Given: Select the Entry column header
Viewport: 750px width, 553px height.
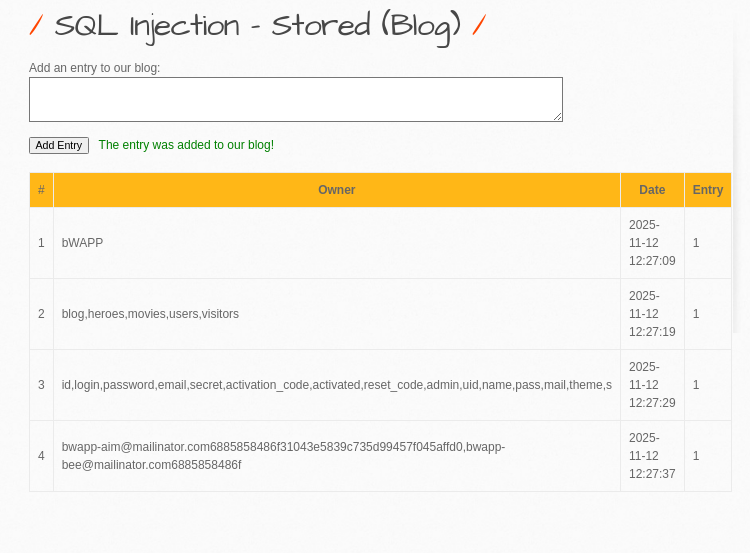Looking at the screenshot, I should pyautogui.click(x=707, y=190).
